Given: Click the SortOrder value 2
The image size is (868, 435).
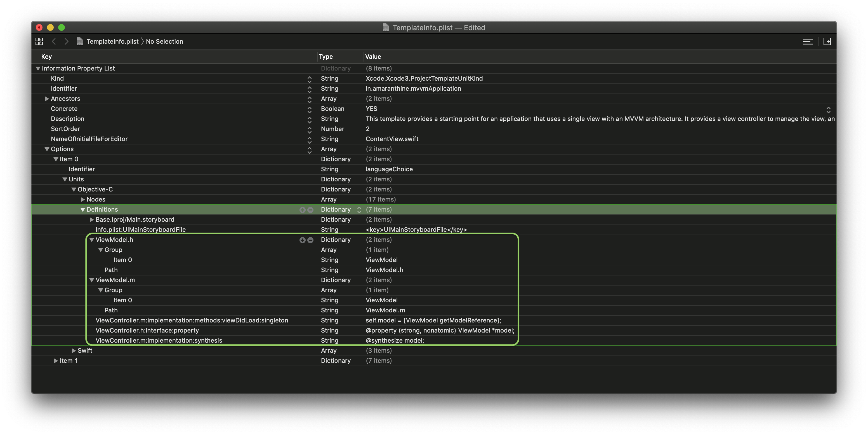Looking at the screenshot, I should click(368, 129).
